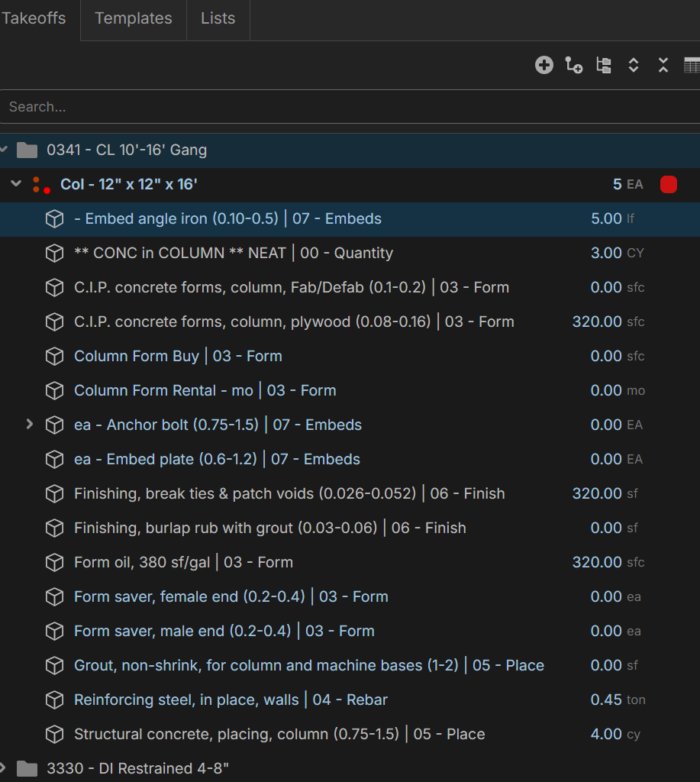The height and width of the screenshot is (782, 700).
Task: Click the cube icon beside Column Form Buy
Action: [54, 357]
